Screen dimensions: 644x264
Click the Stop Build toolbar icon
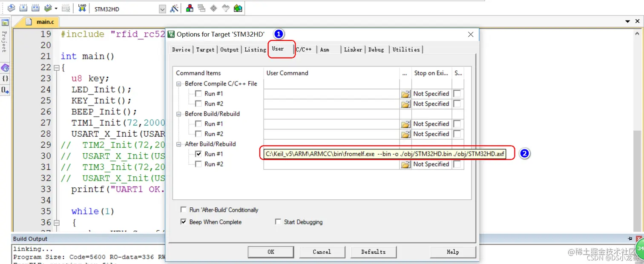tap(66, 8)
